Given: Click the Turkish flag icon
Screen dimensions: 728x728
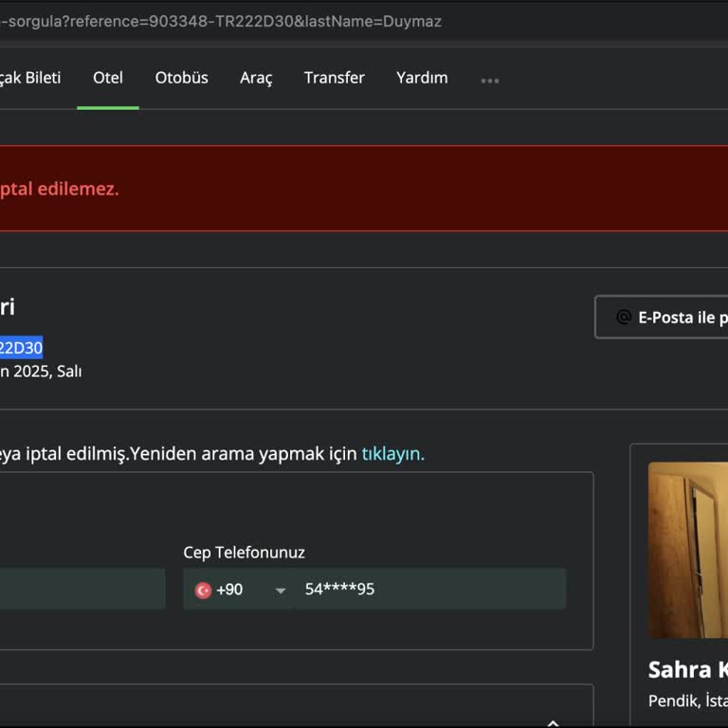Looking at the screenshot, I should click(203, 590).
